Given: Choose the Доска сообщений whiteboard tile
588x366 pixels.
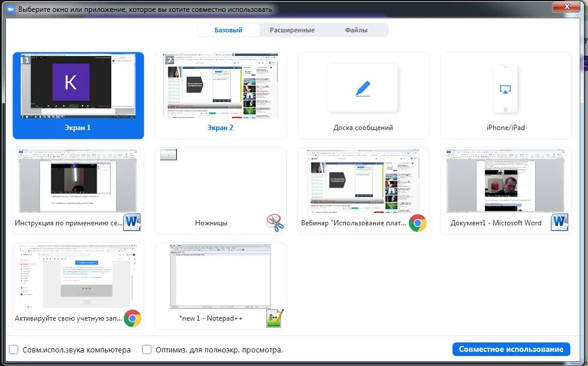Looking at the screenshot, I should (x=364, y=95).
